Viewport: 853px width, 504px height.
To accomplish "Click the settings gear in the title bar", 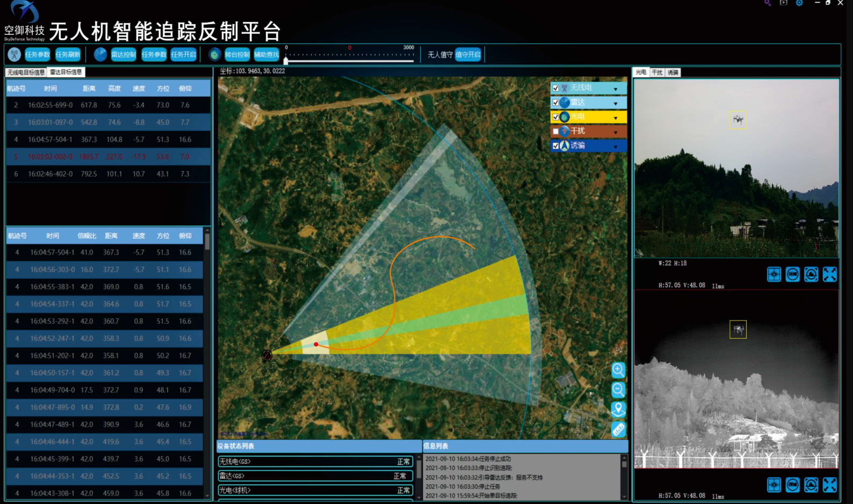I will 799,3.
